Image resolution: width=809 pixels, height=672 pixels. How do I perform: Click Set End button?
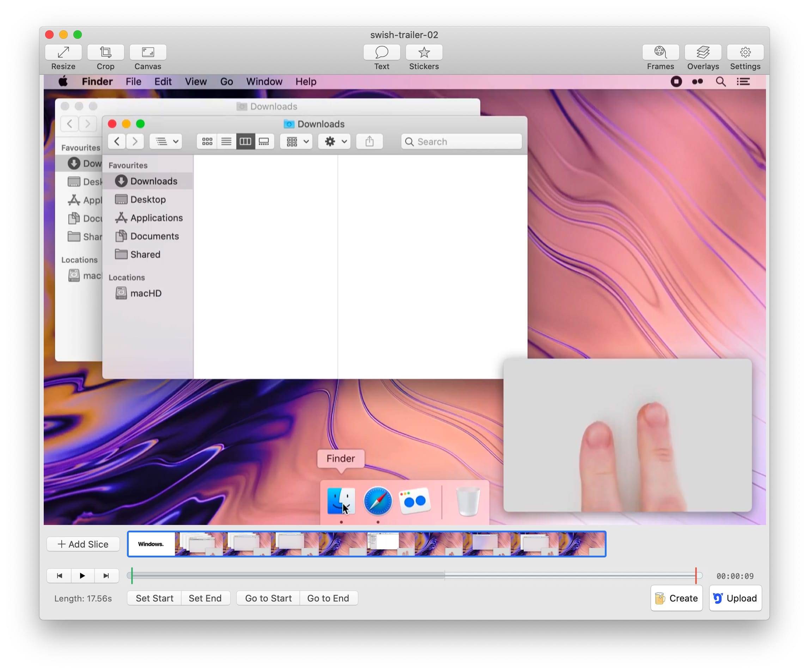click(205, 598)
